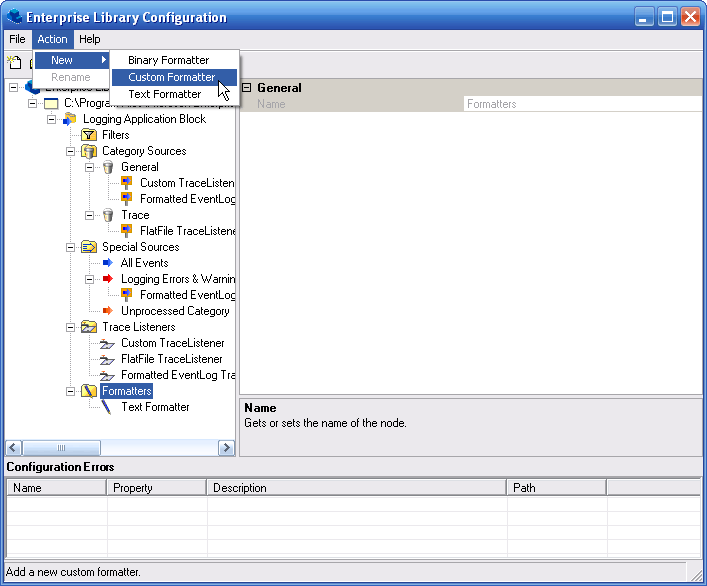
Task: Collapse the Category Sources tree node
Action: pyautogui.click(x=71, y=151)
